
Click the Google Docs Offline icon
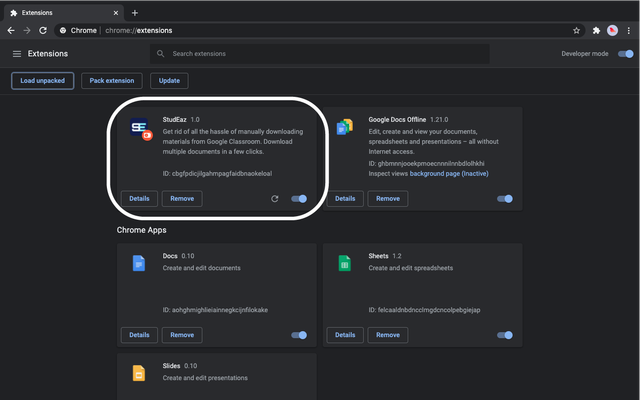345,127
